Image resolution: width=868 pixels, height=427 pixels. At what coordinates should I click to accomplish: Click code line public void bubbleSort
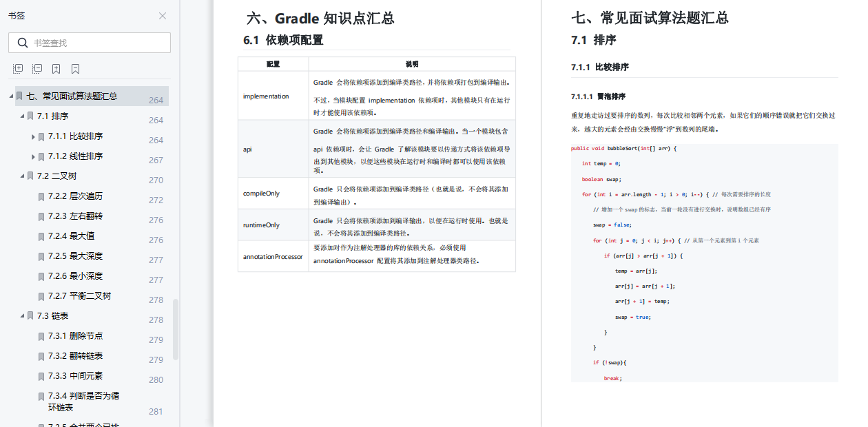[624, 148]
